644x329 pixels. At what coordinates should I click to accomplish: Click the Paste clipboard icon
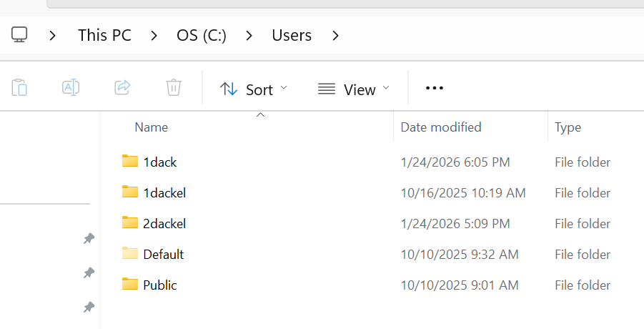click(x=19, y=88)
